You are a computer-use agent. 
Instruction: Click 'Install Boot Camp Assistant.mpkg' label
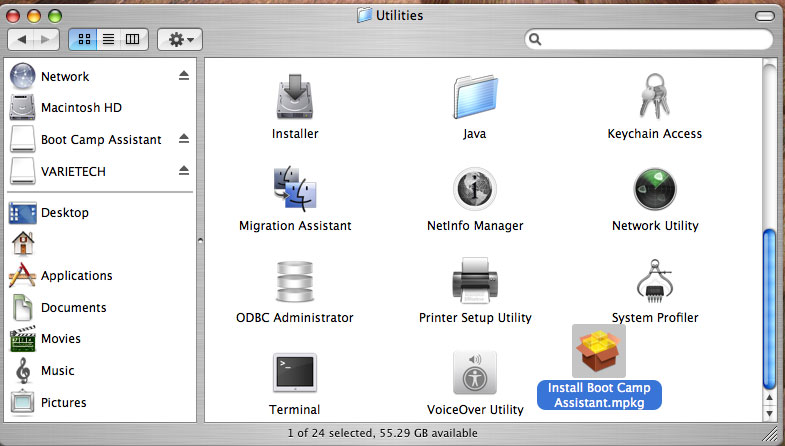pos(599,395)
